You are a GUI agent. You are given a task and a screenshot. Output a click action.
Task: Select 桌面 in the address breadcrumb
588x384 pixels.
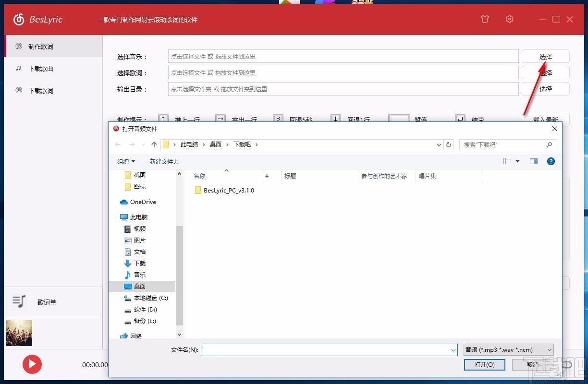pyautogui.click(x=216, y=144)
